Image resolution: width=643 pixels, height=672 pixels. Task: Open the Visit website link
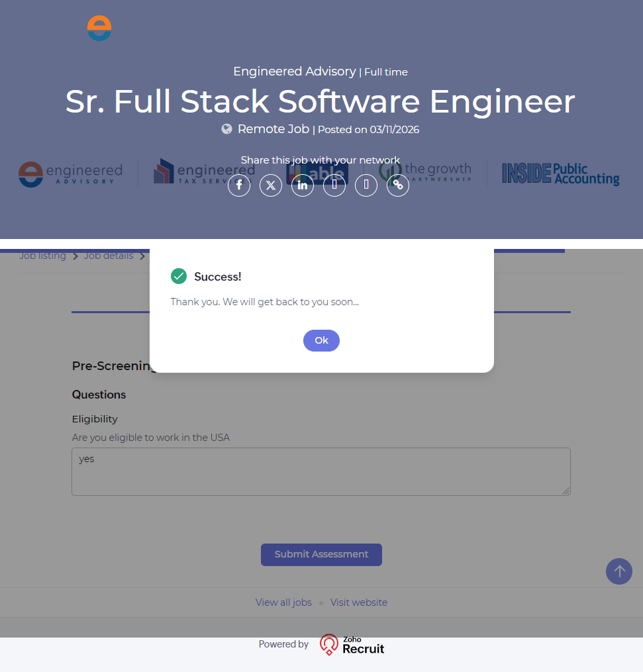pos(359,602)
